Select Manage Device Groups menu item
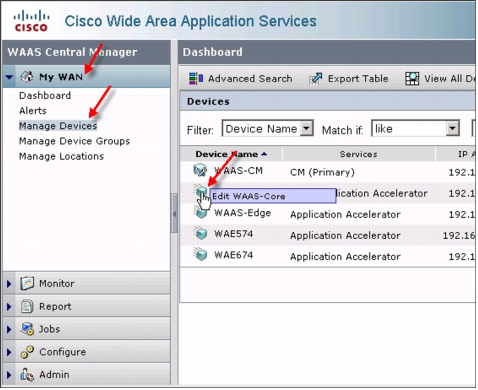The height and width of the screenshot is (390, 478). (x=74, y=141)
